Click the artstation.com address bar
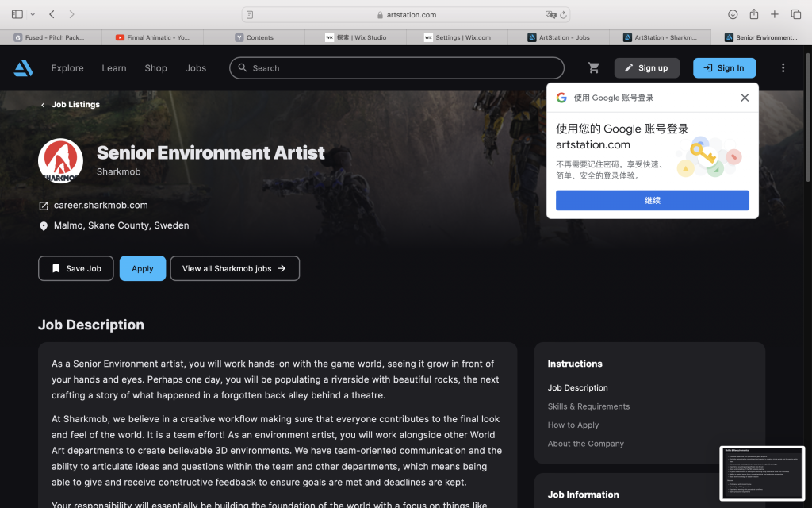 click(x=406, y=14)
